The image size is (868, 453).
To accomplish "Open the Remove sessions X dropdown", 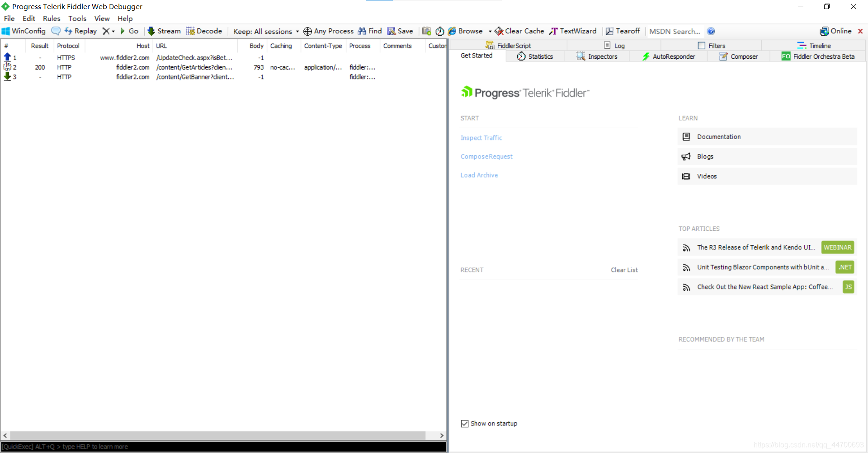I will point(108,31).
